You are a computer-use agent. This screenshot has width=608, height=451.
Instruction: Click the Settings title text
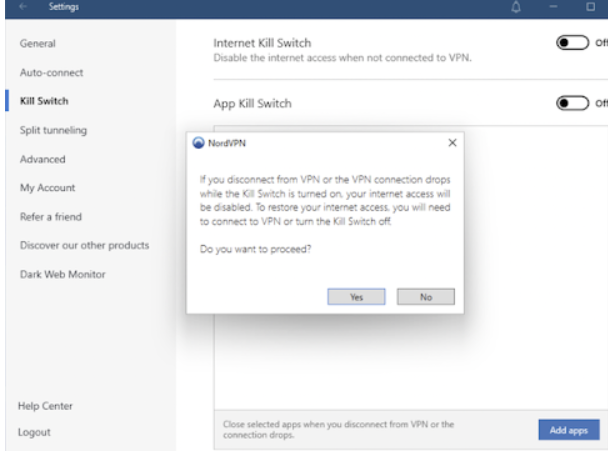pyautogui.click(x=64, y=7)
